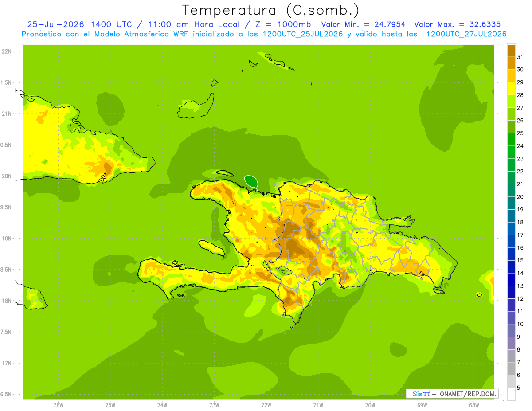Click the "Z = 1000mb" level text
The height and width of the screenshot is (411, 532).
coord(282,24)
